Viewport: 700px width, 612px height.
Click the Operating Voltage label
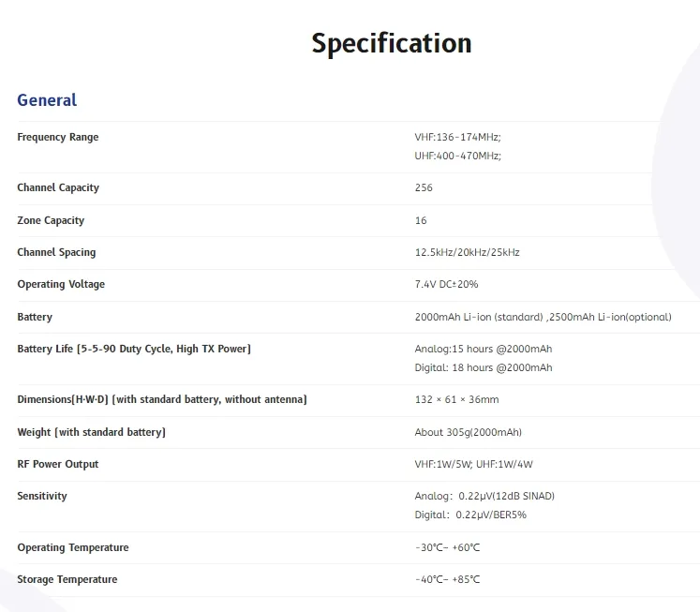[61, 284]
